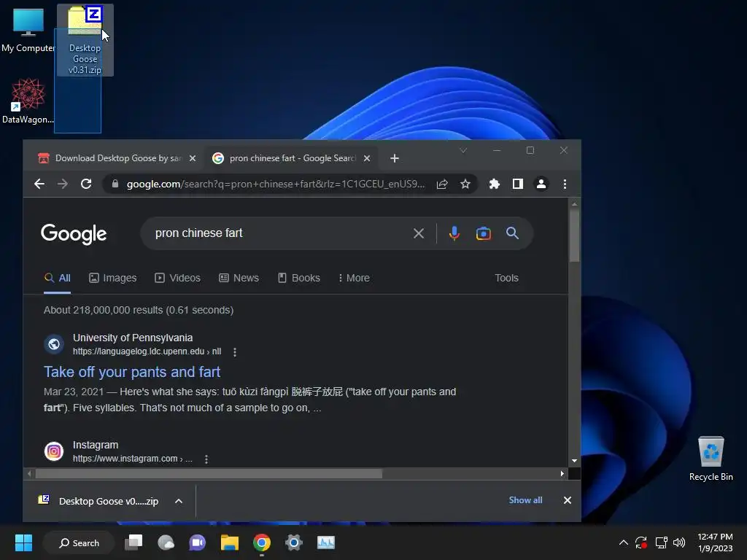Open Settings gear on taskbar
The width and height of the screenshot is (747, 560).
tap(294, 542)
